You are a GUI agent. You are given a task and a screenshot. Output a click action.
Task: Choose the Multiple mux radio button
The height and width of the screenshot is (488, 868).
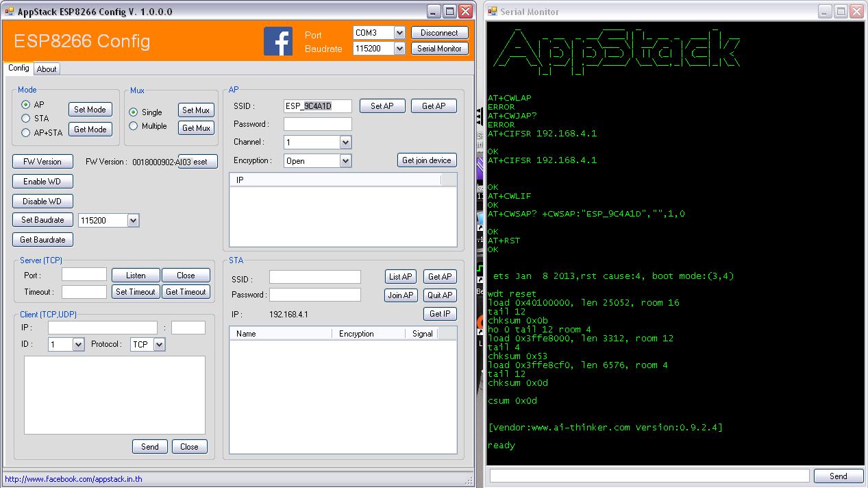pos(134,126)
